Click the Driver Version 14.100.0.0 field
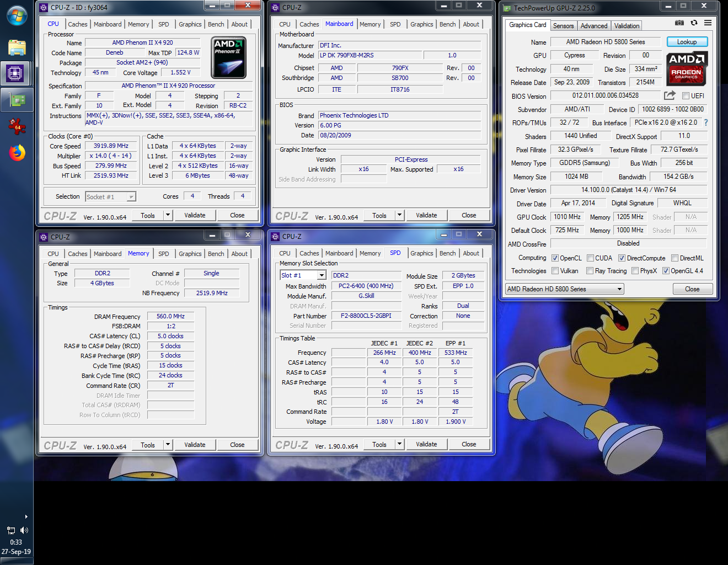Image resolution: width=728 pixels, height=565 pixels. click(x=628, y=190)
